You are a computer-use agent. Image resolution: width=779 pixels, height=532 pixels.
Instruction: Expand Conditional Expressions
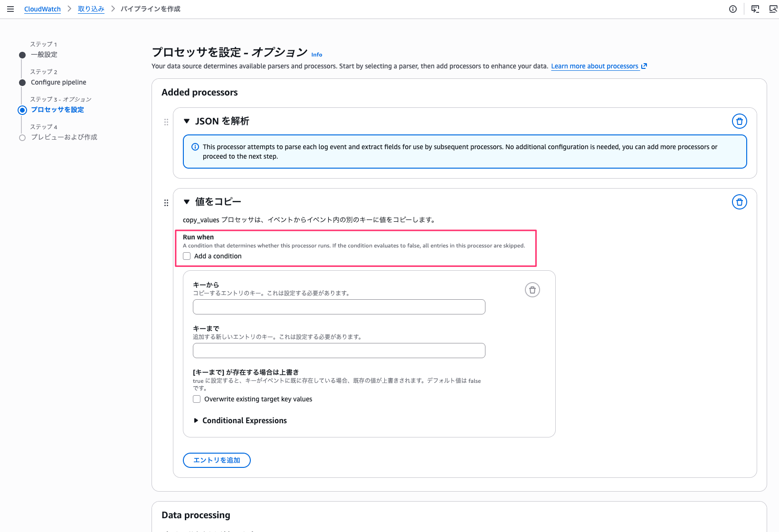pyautogui.click(x=196, y=420)
